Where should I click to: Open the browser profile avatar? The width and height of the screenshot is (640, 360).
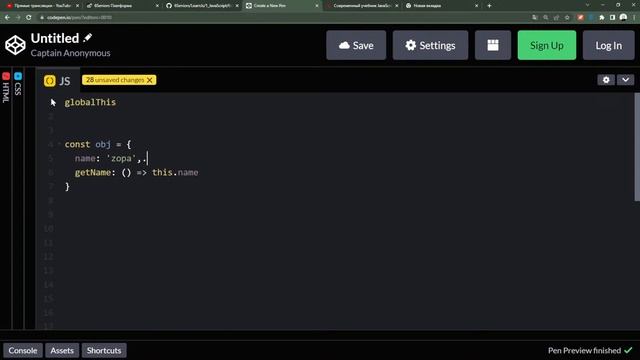pos(623,18)
